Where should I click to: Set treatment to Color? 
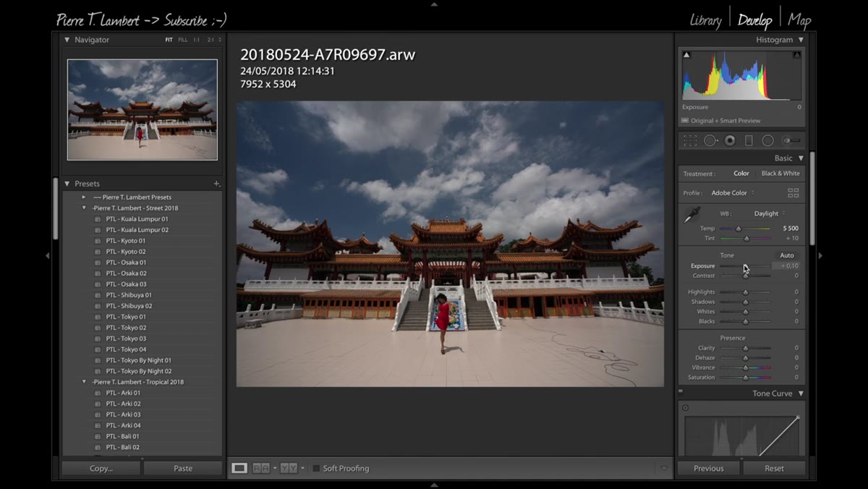pyautogui.click(x=741, y=174)
